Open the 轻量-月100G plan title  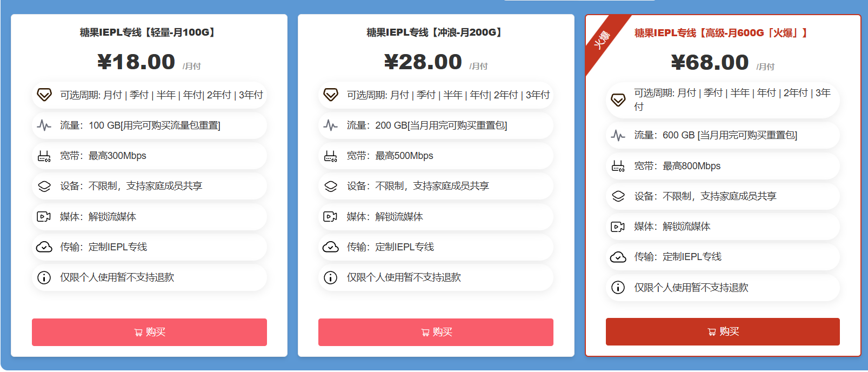(x=149, y=32)
